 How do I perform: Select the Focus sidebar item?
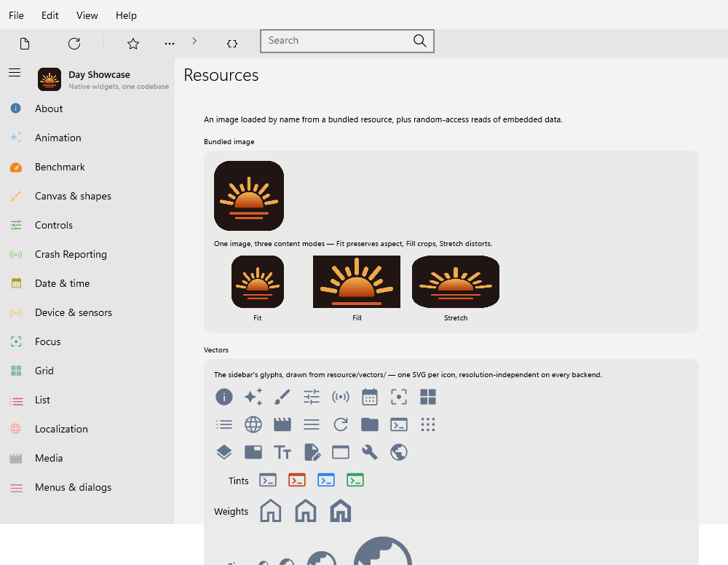[x=87, y=341]
